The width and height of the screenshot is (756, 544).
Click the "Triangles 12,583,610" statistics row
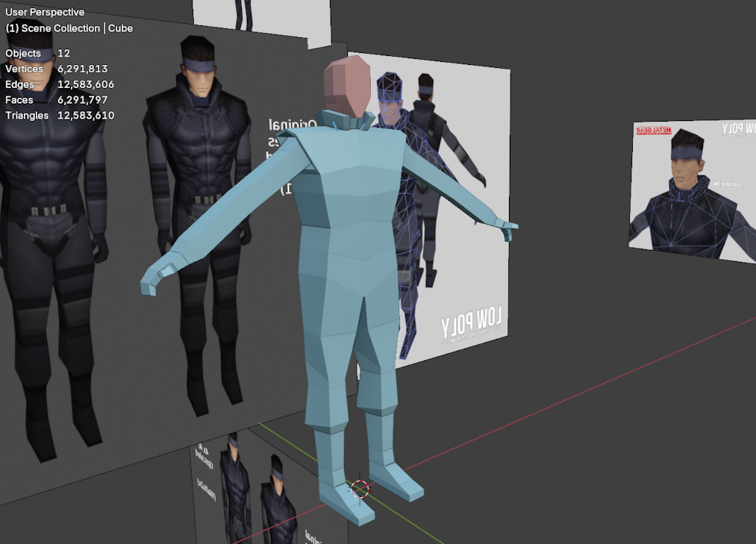coord(60,115)
